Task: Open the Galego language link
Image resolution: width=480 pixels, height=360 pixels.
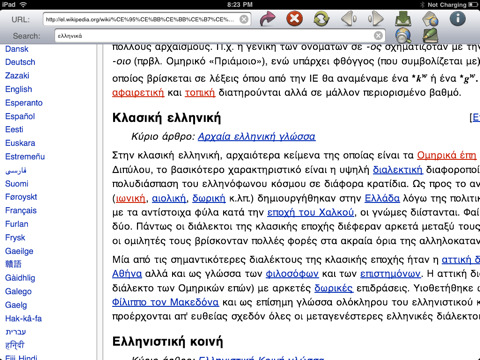Action: [x=18, y=292]
